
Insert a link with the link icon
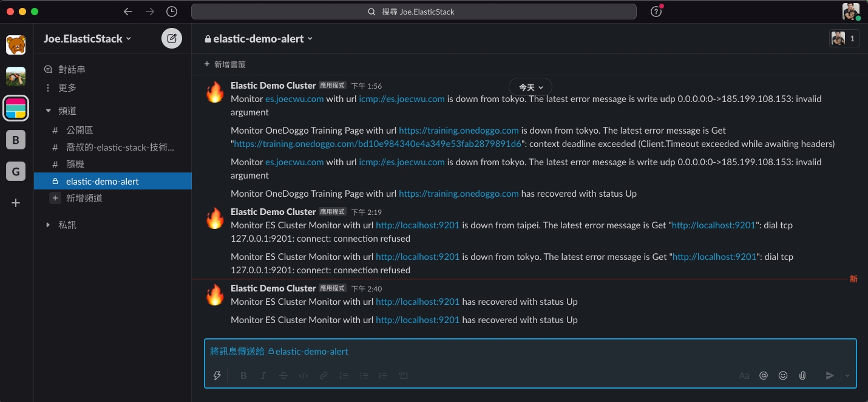click(x=324, y=375)
